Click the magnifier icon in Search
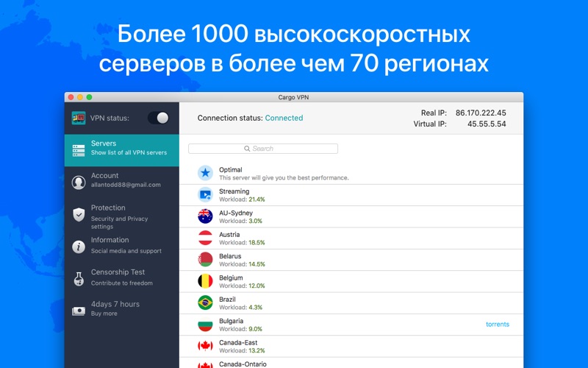The width and height of the screenshot is (588, 368). 247,149
